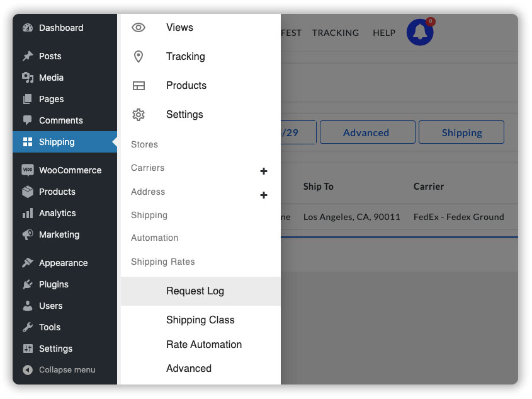Select Tracking in the Shipping flyout
532x399 pixels.
(x=186, y=56)
